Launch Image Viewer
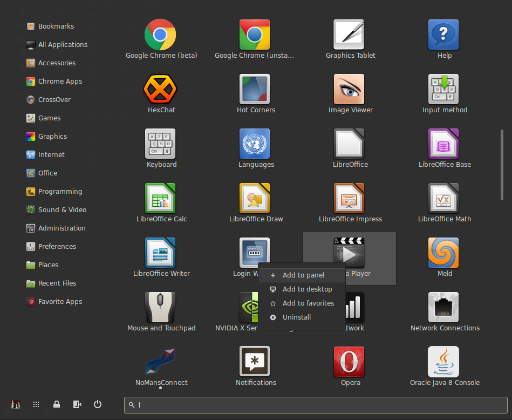Image resolution: width=512 pixels, height=420 pixels. point(349,93)
